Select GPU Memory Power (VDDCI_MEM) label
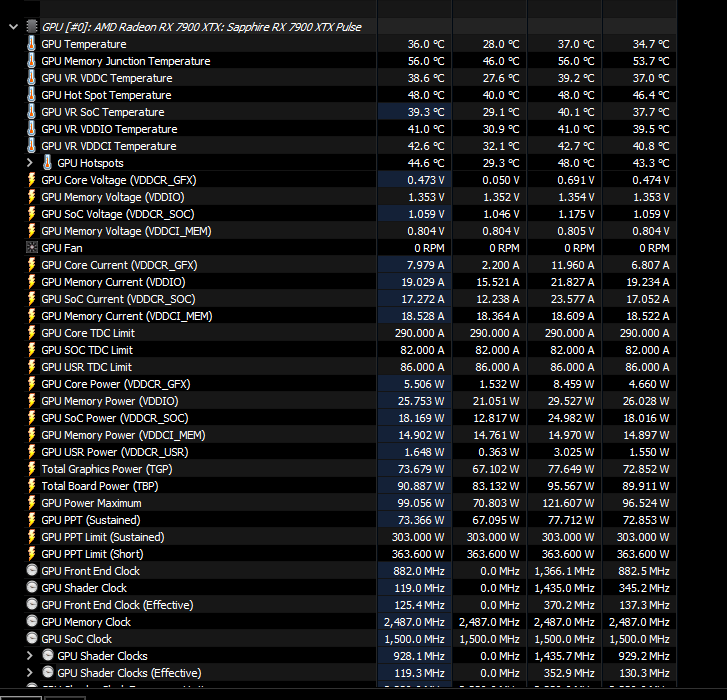Viewport: 727px width, 700px height. 123,435
